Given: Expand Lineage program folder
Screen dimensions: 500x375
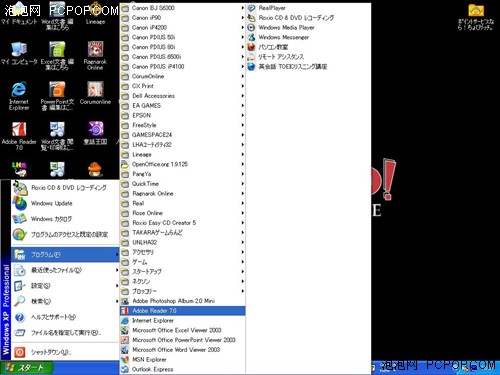Looking at the screenshot, I should point(183,154).
